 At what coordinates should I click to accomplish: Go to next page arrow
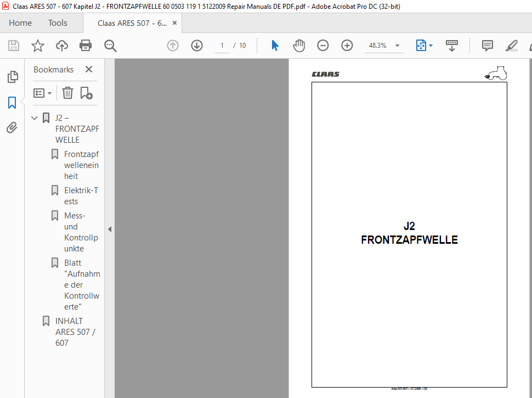point(197,46)
